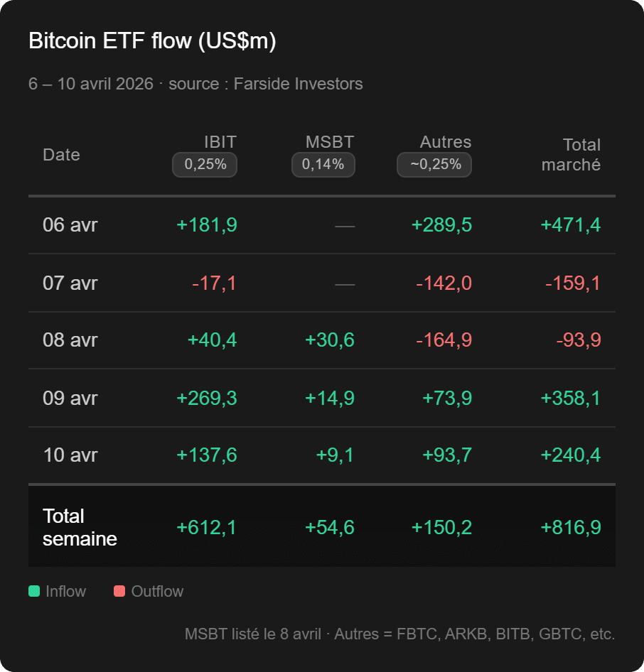Select the Date column header
This screenshot has width=644, height=672.
pos(61,155)
